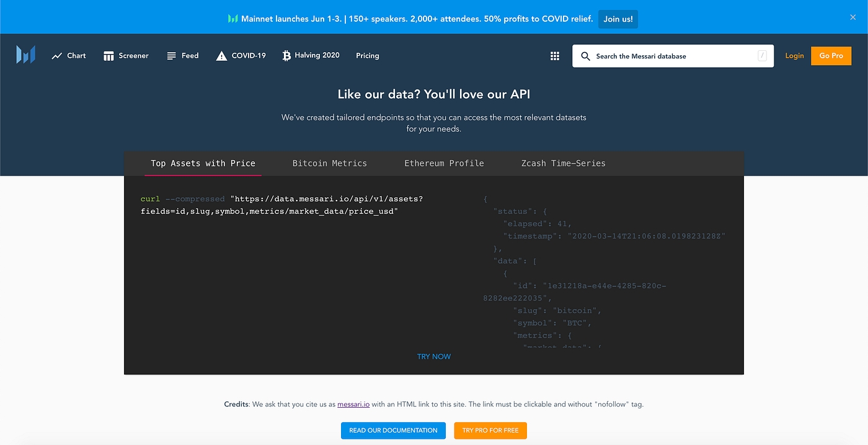Click the magnifying glass search icon
Screen dimensions: 868x445
pos(585,56)
